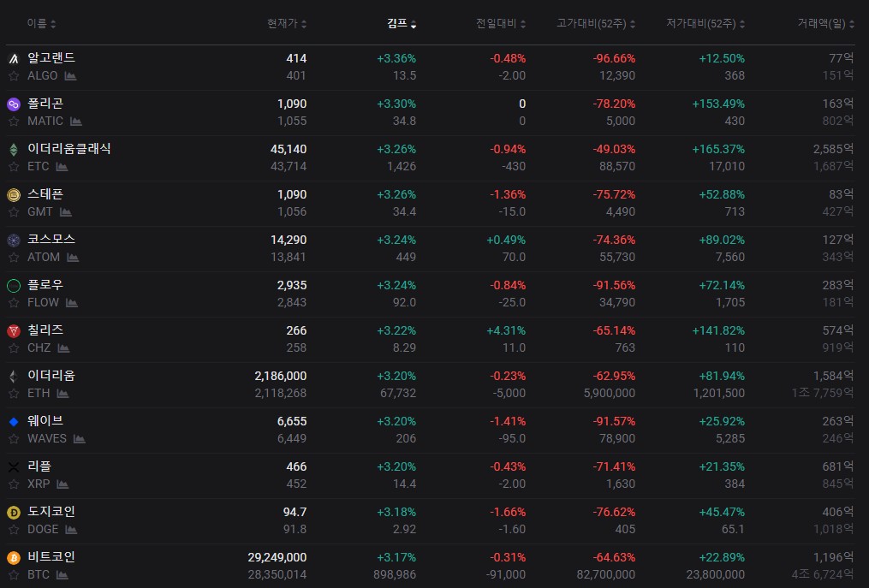Open the ALGO chart icon
This screenshot has height=588, width=869.
[70, 76]
